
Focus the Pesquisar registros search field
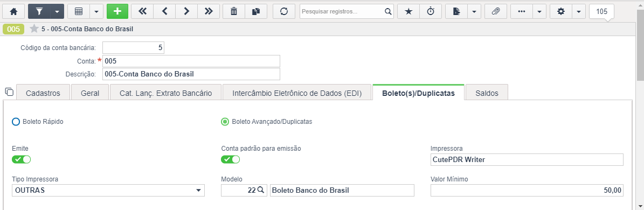coord(342,11)
